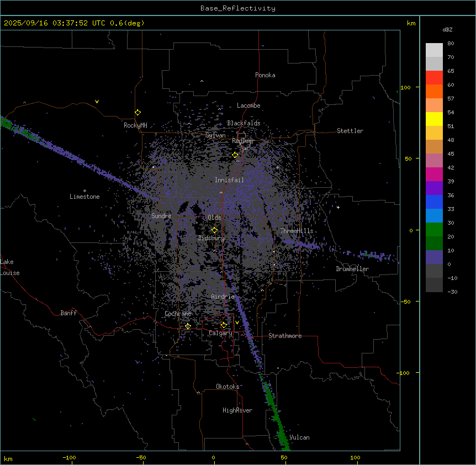Screen dimensions: 476x465
Task: Click the Olds city label
Action: click(x=214, y=218)
